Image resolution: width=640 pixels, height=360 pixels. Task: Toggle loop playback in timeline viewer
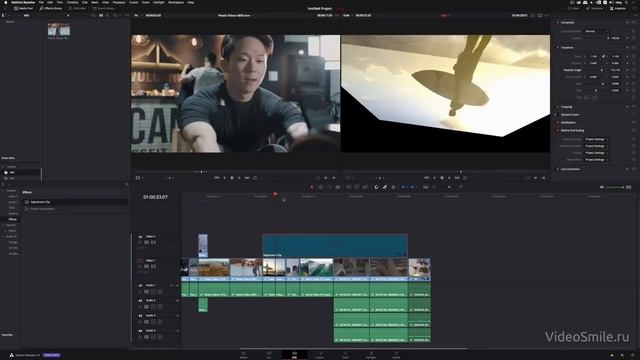465,178
